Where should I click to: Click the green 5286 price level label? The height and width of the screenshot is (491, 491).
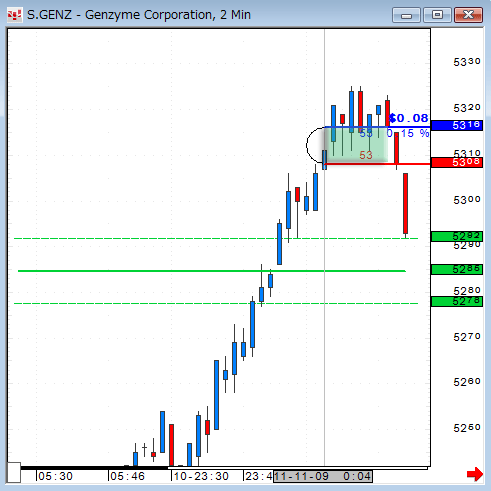(457, 269)
